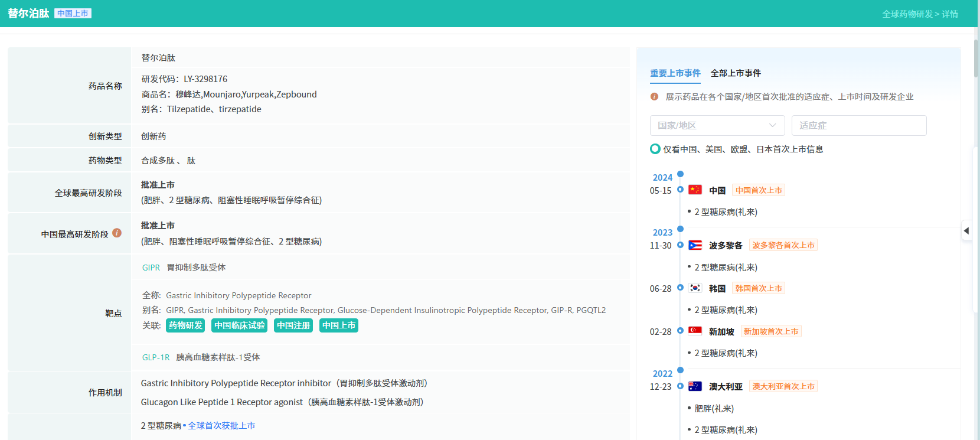Image resolution: width=980 pixels, height=440 pixels.
Task: Click the Australia flag icon
Action: [x=695, y=386]
